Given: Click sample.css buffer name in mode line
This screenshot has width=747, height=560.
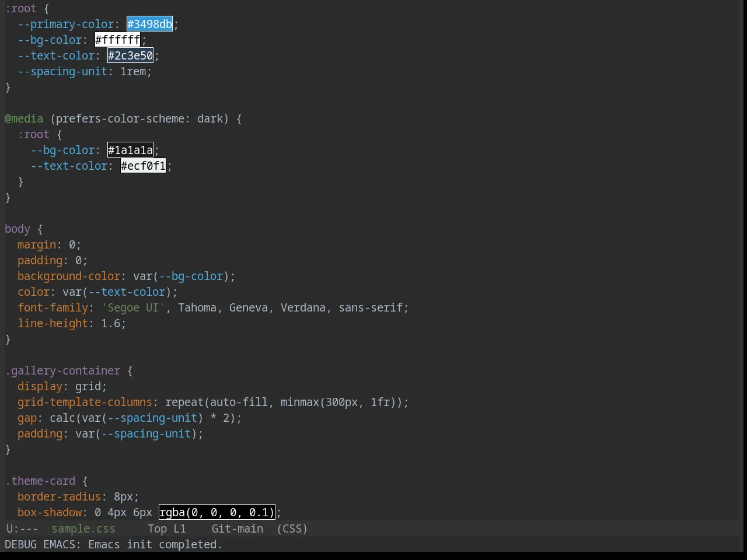Looking at the screenshot, I should [x=83, y=528].
